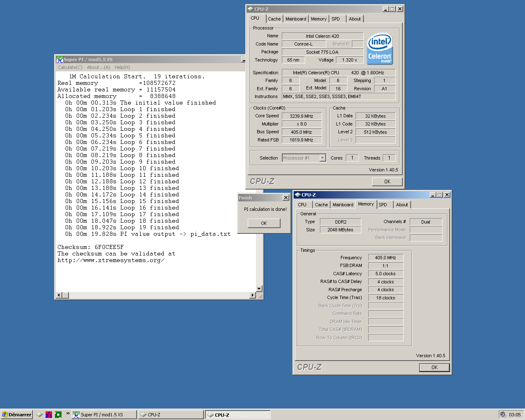525x420 pixels.
Task: Launch the green quick launch icon
Action: click(58, 415)
